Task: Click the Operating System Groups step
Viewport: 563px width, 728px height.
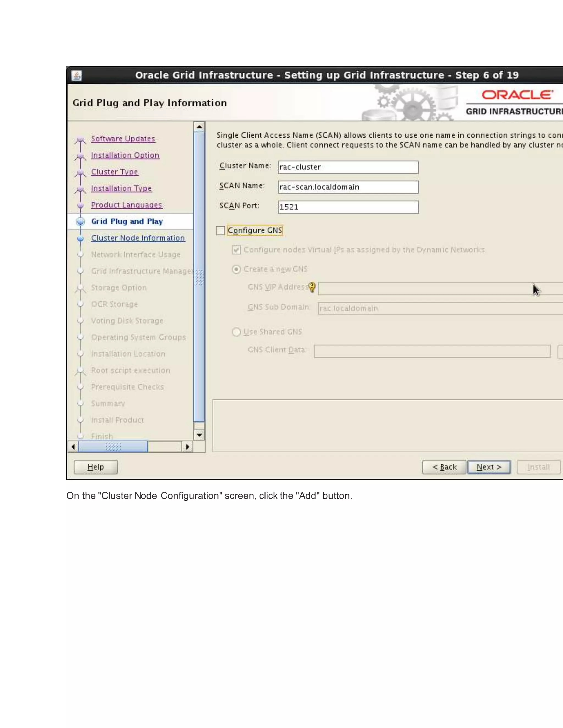Action: 139,337
